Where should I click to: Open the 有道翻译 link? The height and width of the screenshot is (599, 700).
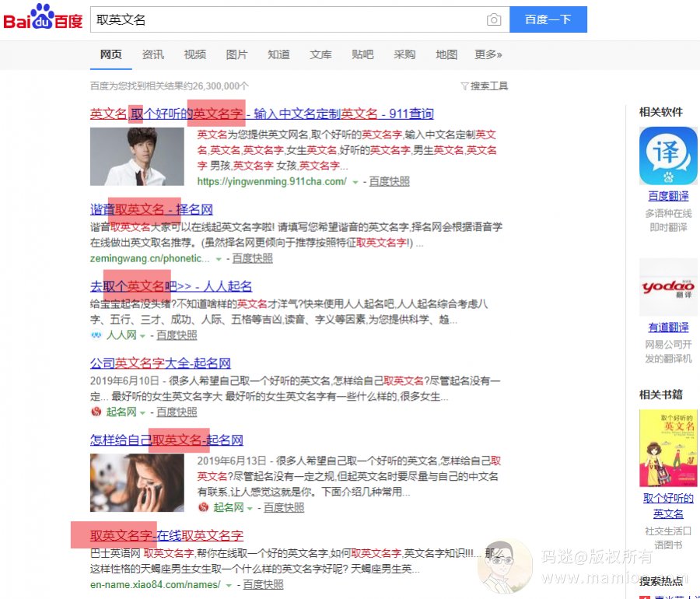668,328
